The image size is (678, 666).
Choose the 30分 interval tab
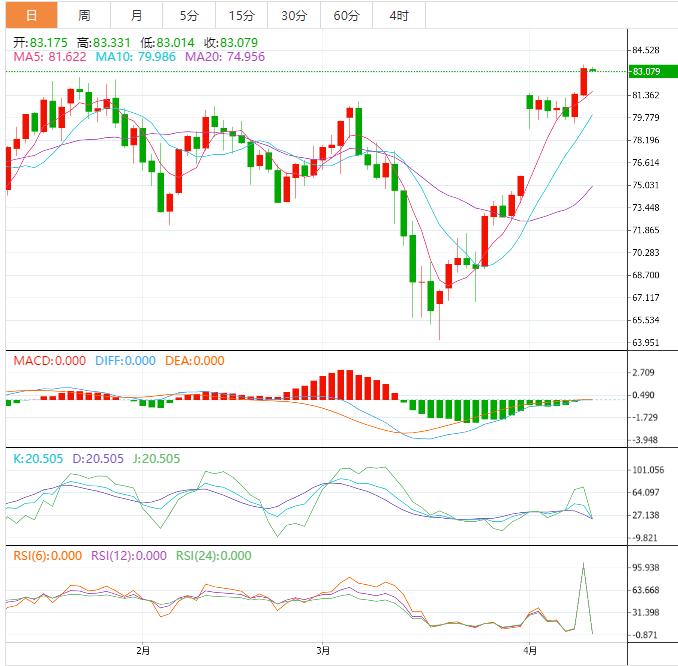tap(294, 15)
